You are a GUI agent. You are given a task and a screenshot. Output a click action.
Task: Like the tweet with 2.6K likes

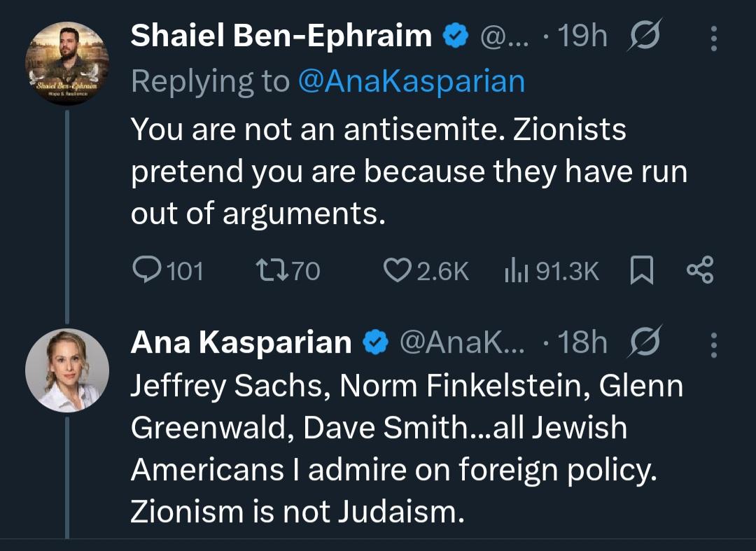(398, 271)
